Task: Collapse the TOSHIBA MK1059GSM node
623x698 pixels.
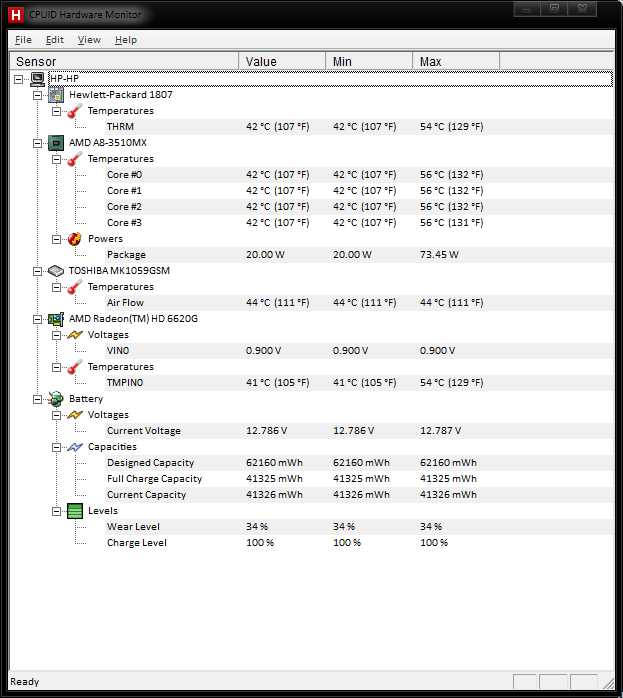Action: (37, 272)
